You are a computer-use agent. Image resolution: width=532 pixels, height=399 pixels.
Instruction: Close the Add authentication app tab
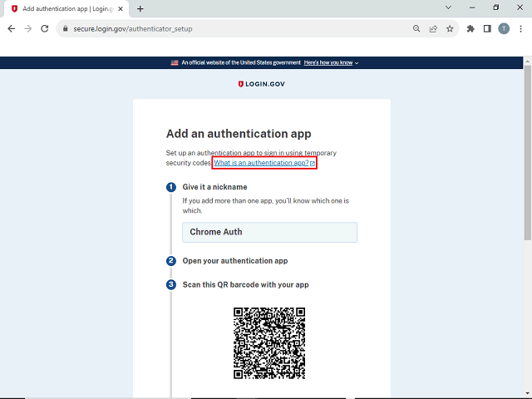pos(121,8)
